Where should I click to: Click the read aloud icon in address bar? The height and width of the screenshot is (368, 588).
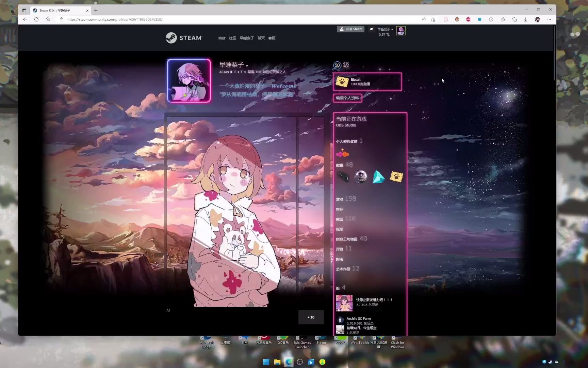click(424, 19)
